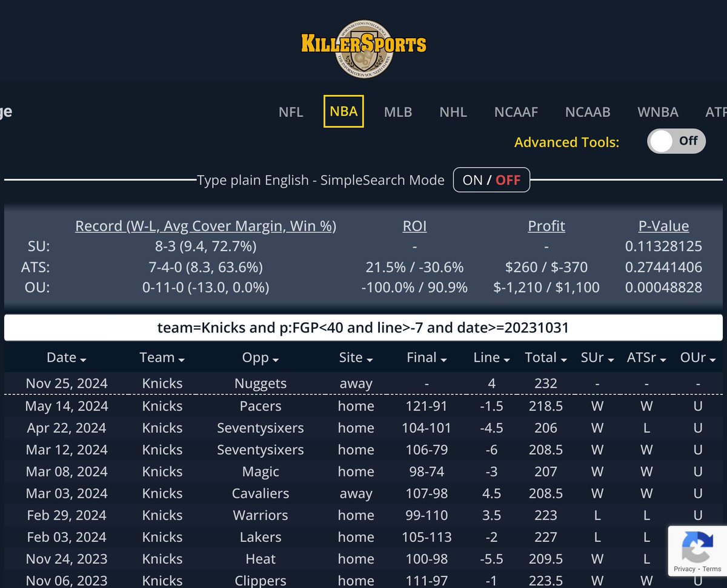Toggle SimpleSearch Mode ON / OFF
Image resolution: width=727 pixels, height=588 pixels.
[491, 180]
